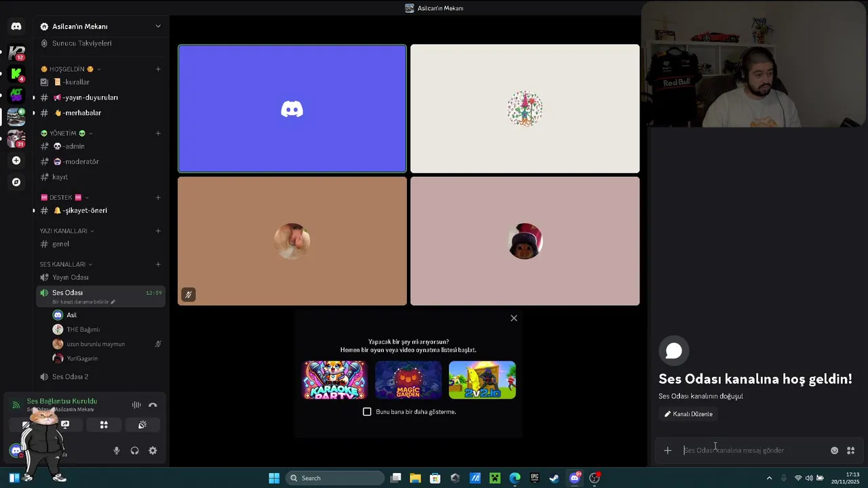The width and height of the screenshot is (868, 488).
Task: Open the kurallar channel
Action: click(100, 82)
